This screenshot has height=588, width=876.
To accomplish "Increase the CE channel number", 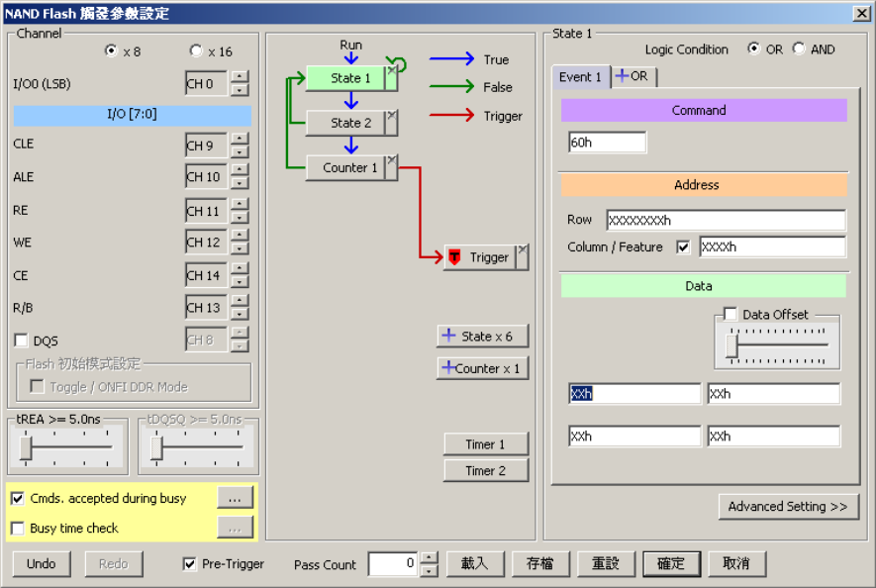I will [240, 269].
